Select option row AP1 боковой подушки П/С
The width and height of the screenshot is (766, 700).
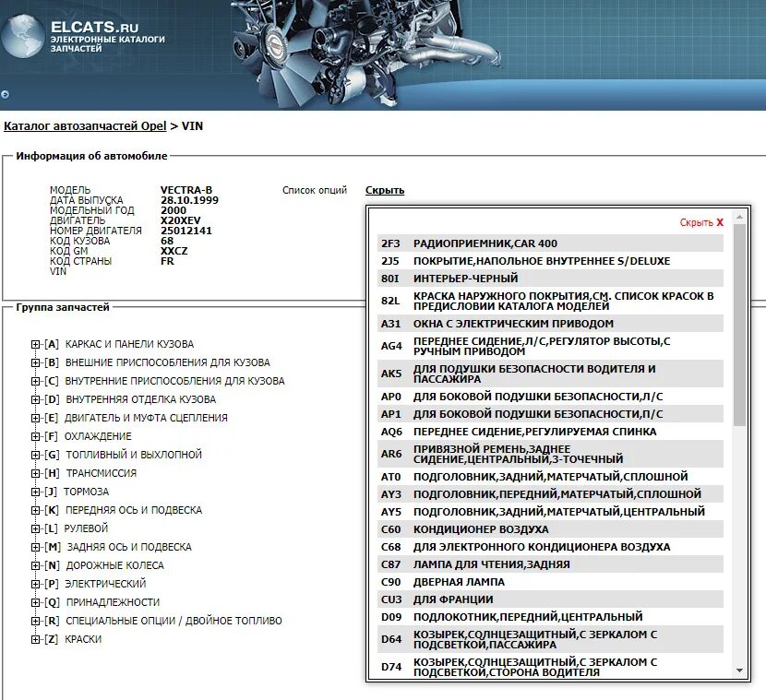point(551,414)
